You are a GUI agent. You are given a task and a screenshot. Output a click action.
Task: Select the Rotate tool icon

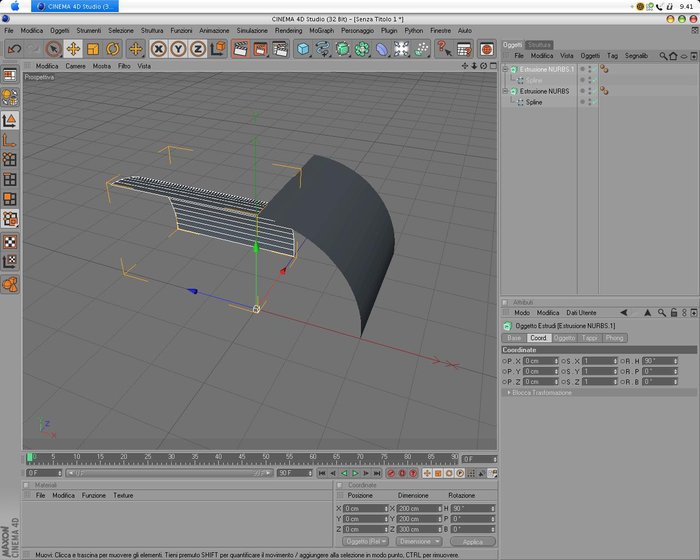pyautogui.click(x=112, y=49)
